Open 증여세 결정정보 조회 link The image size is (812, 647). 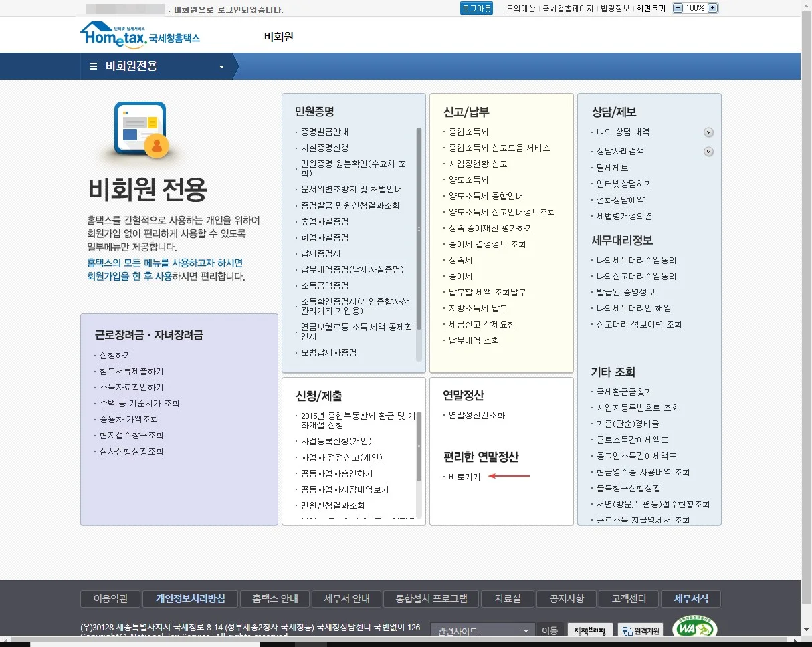(x=487, y=244)
